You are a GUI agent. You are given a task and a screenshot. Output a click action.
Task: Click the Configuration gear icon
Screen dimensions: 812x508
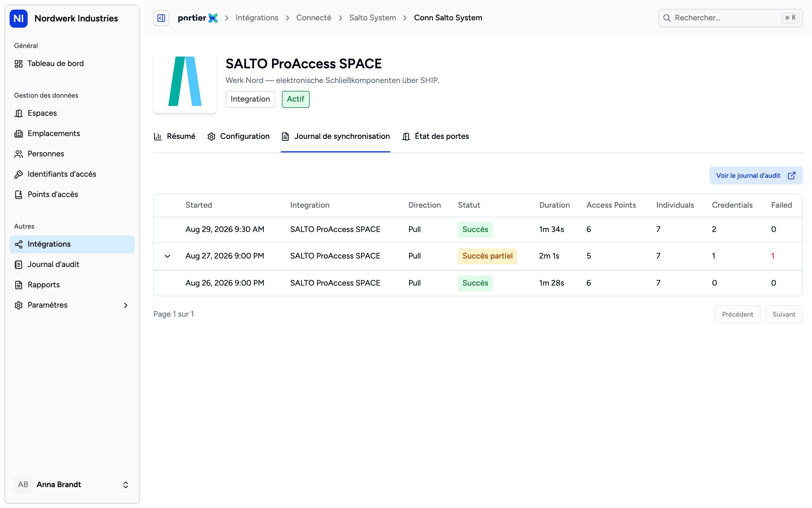coord(211,136)
